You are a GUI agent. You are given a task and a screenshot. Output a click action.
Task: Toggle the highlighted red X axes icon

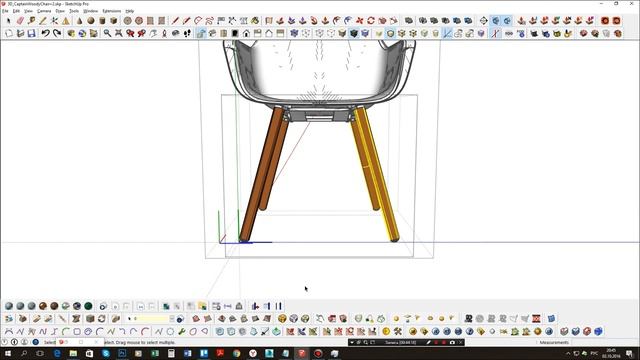point(496,33)
